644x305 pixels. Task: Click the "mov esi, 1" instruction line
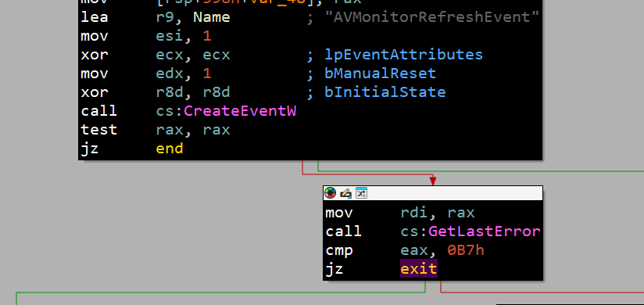[146, 36]
